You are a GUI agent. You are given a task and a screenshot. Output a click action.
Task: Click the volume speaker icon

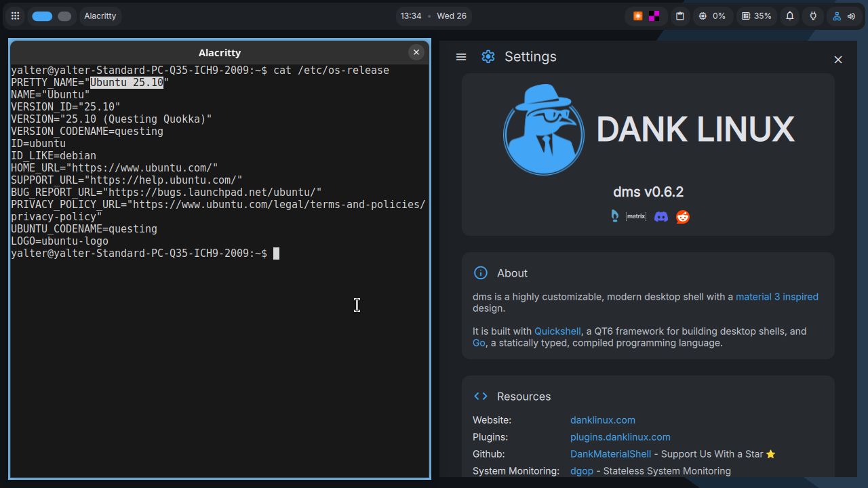pyautogui.click(x=852, y=16)
